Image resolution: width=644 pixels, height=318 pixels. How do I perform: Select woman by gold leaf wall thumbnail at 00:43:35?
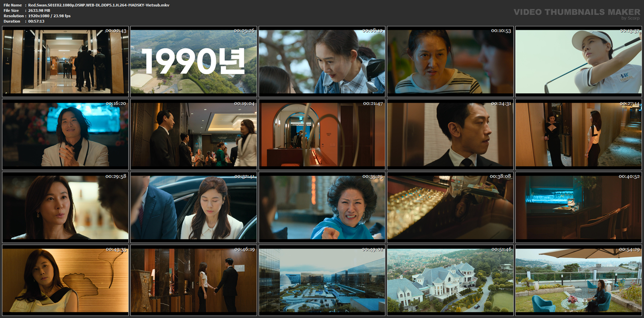pyautogui.click(x=65, y=280)
